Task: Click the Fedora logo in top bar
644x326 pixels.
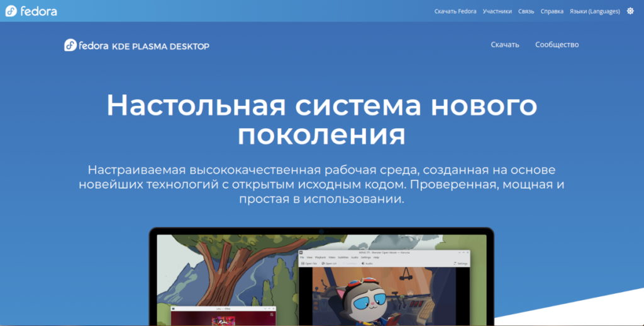Action: pyautogui.click(x=31, y=11)
